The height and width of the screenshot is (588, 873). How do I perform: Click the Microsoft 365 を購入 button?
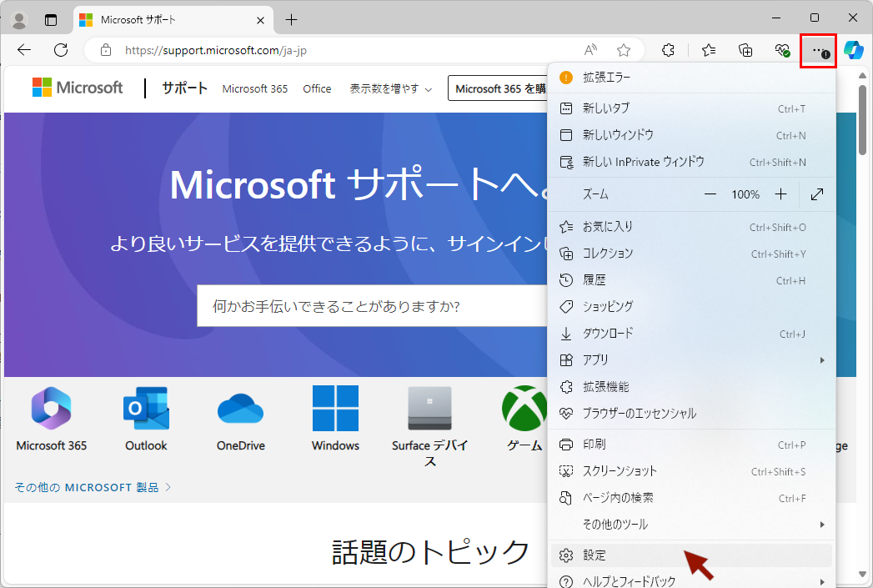[499, 88]
